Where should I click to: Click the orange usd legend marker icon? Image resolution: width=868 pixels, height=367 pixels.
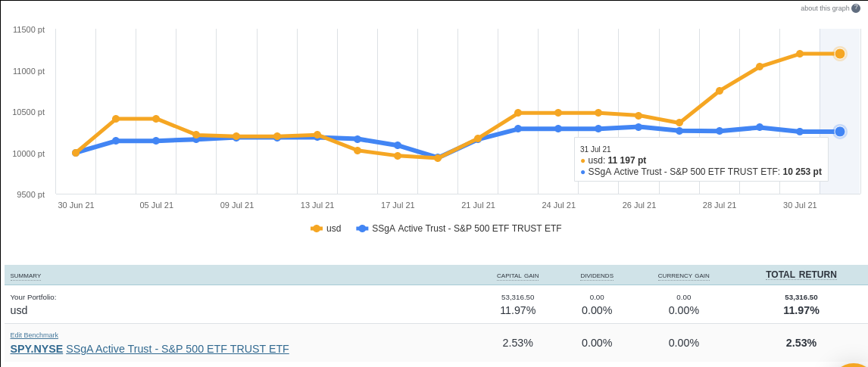[x=317, y=228]
